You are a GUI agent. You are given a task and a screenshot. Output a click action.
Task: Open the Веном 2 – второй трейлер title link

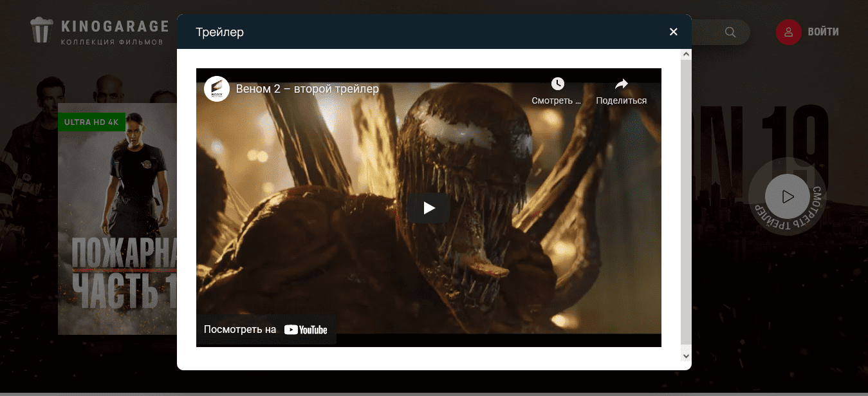click(x=308, y=89)
